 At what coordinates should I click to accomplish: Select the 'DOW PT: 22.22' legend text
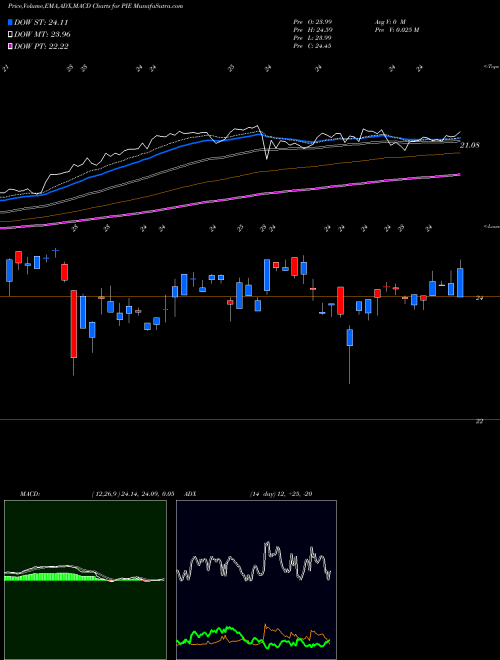[41, 46]
